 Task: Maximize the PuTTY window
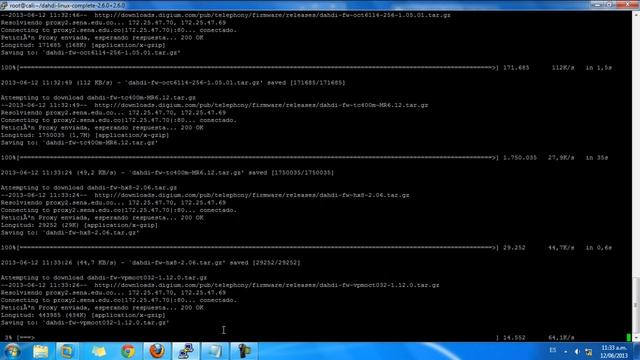pyautogui.click(x=610, y=4)
